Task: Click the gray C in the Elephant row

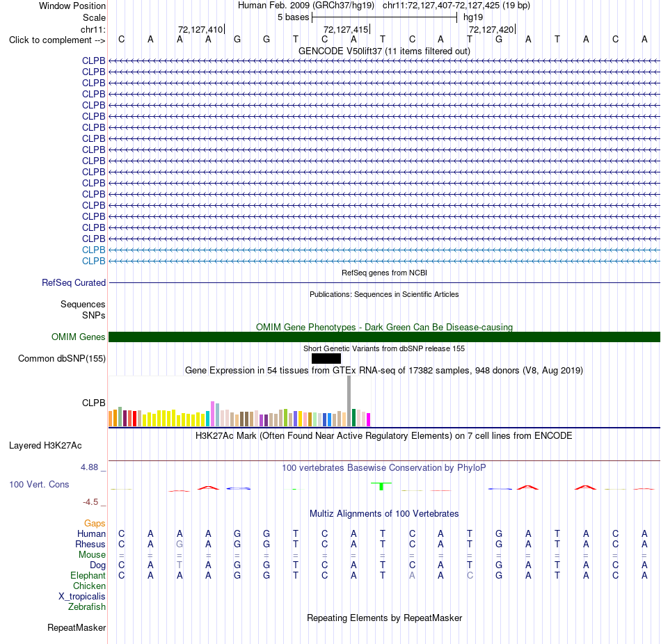Action: click(470, 575)
